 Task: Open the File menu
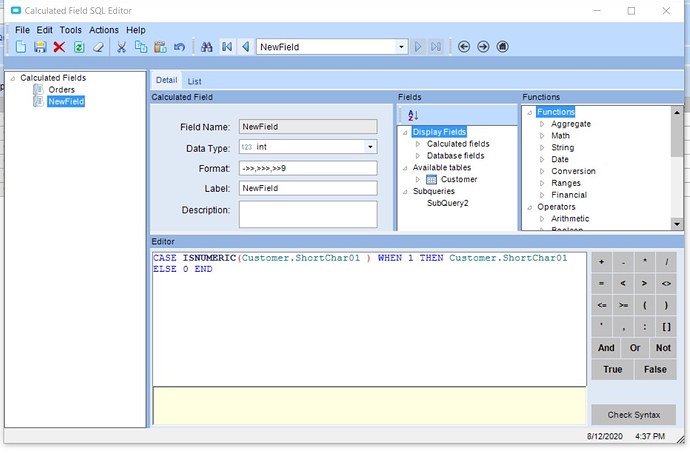click(22, 30)
